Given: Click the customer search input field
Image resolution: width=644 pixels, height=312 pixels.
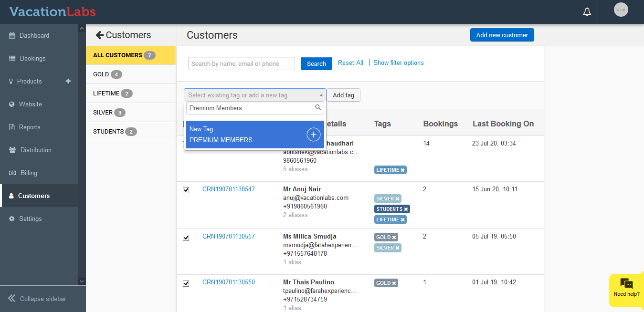Looking at the screenshot, I should [x=241, y=63].
